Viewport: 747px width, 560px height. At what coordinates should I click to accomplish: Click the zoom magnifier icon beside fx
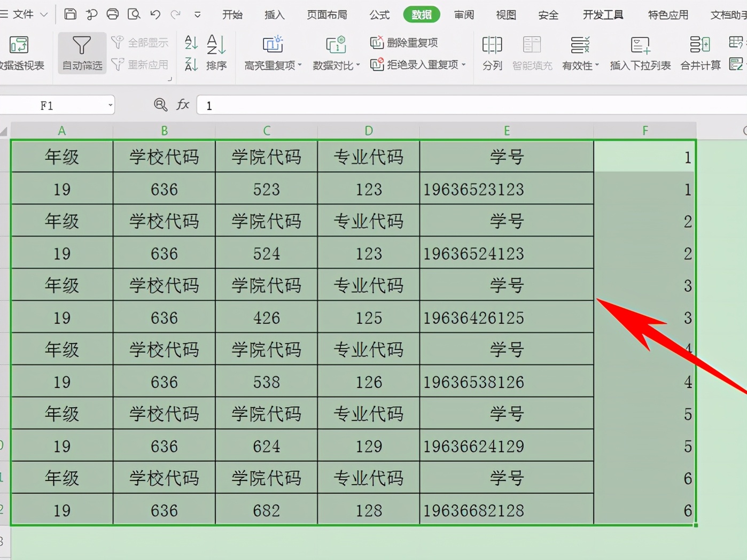pyautogui.click(x=160, y=105)
